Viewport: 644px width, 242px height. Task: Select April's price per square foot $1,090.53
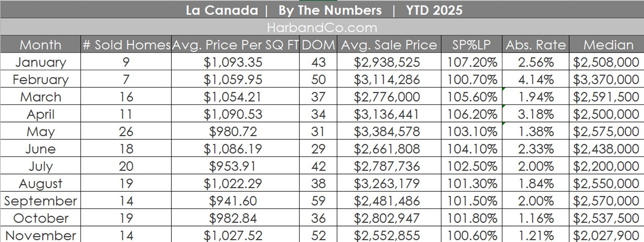233,114
